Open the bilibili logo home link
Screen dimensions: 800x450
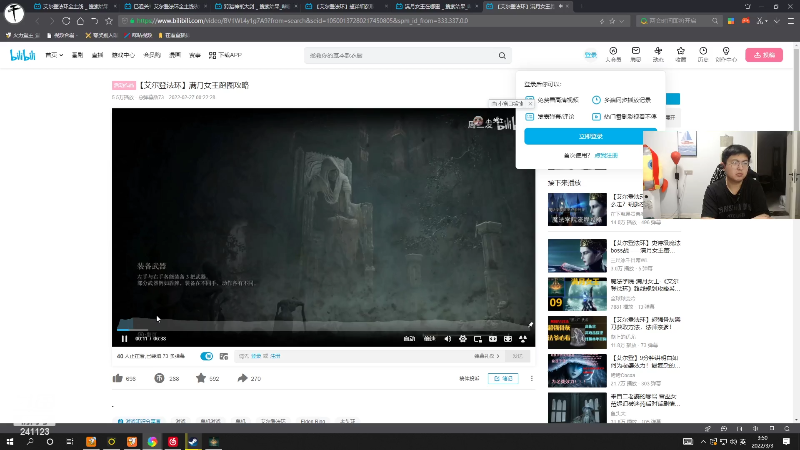[23, 55]
